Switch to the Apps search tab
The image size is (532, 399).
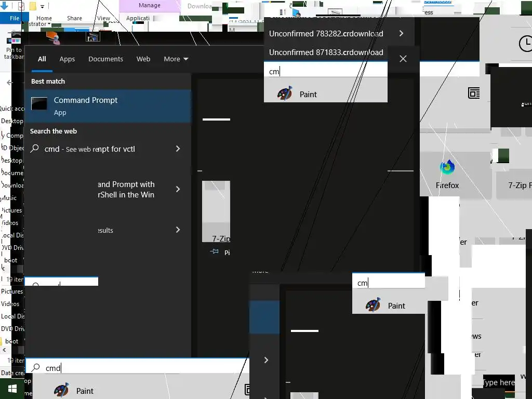67,59
